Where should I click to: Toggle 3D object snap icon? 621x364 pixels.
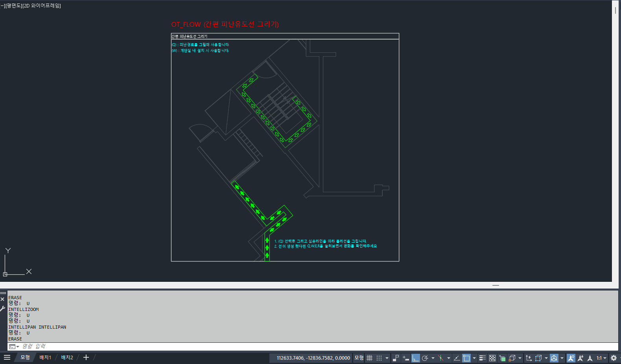point(512,358)
